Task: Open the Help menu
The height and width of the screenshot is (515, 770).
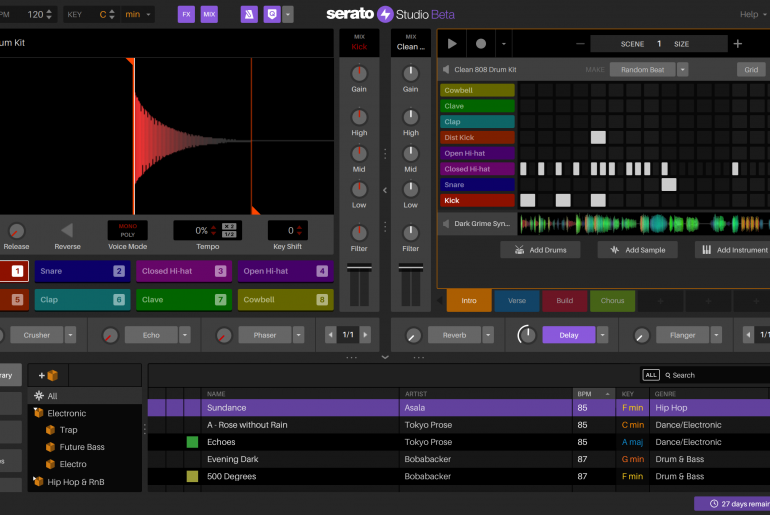Action: click(x=752, y=14)
